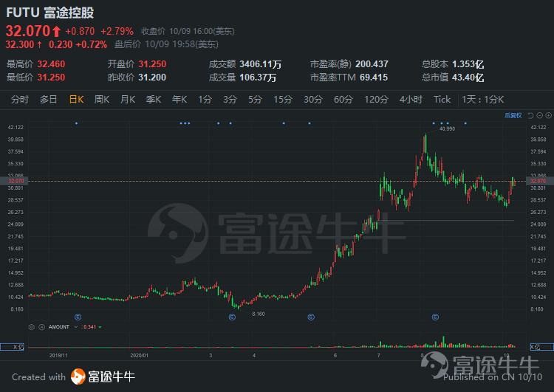
Task: Select the 60分 timeframe tab
Action: point(343,100)
